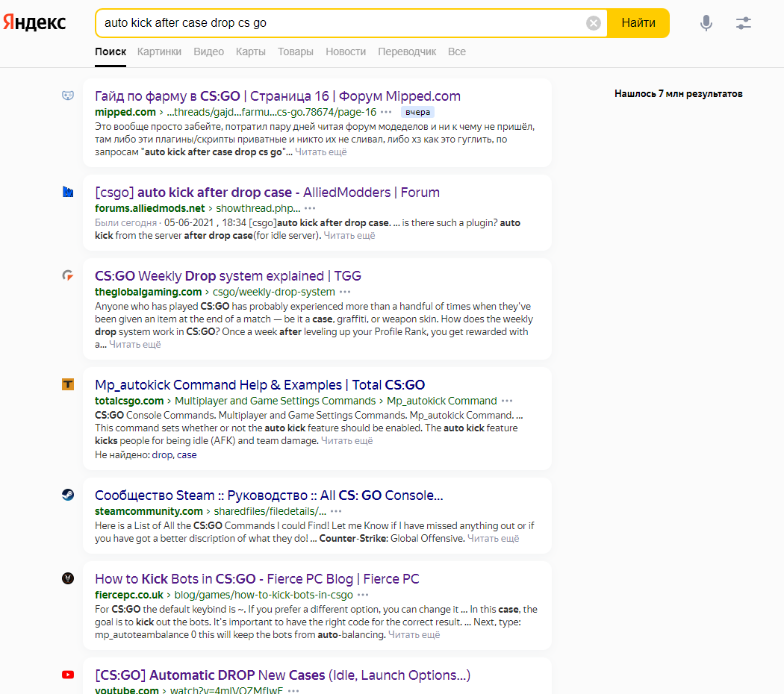Viewport: 784px width, 694px height.
Task: Click the theglobalgaming.com favicon
Action: [68, 275]
